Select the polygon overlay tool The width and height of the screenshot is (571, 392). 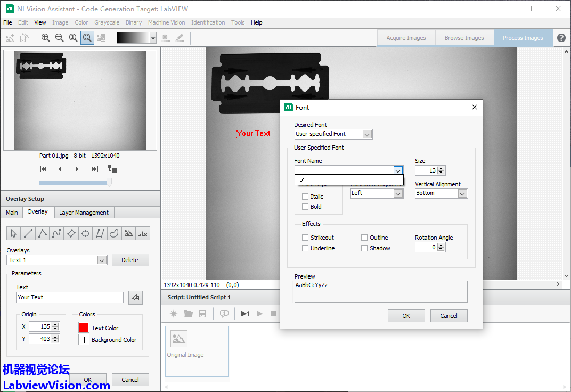pos(100,233)
